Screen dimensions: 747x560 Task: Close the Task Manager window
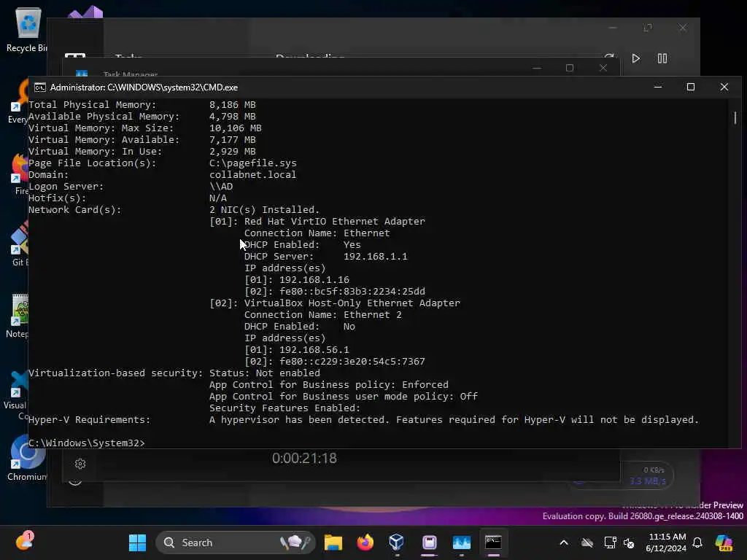[603, 68]
